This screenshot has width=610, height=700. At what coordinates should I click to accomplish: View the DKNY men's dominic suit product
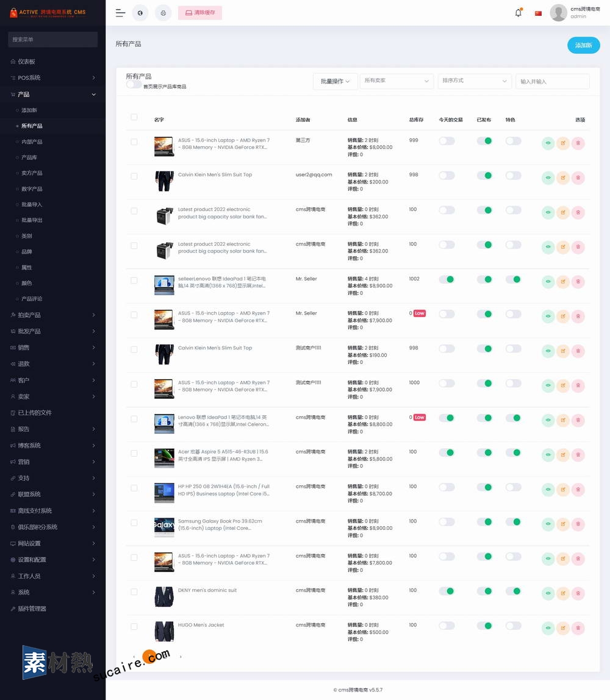[548, 593]
